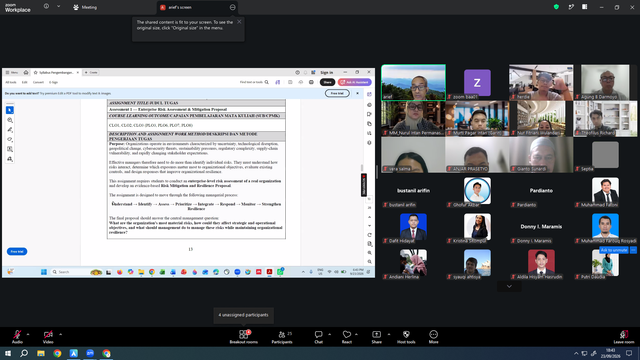The image size is (640, 360).
Task: Click the Home icon in Acrobat
Action: tap(26, 72)
